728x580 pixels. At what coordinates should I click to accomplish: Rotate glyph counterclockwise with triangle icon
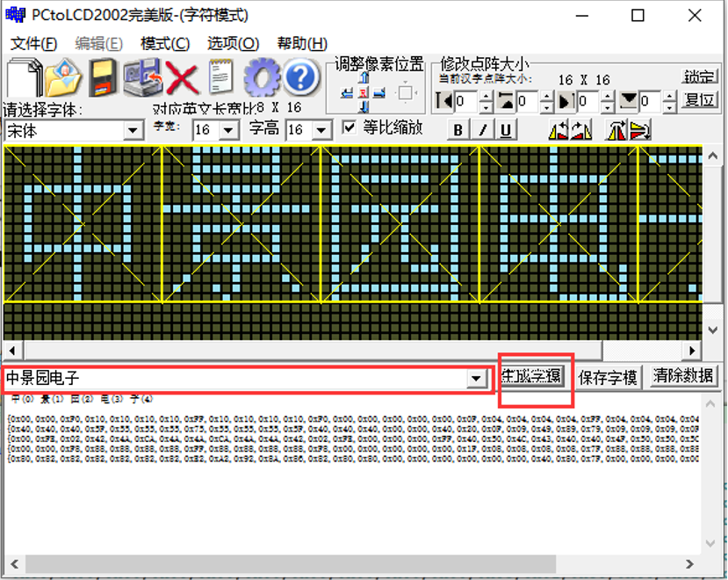click(x=559, y=130)
